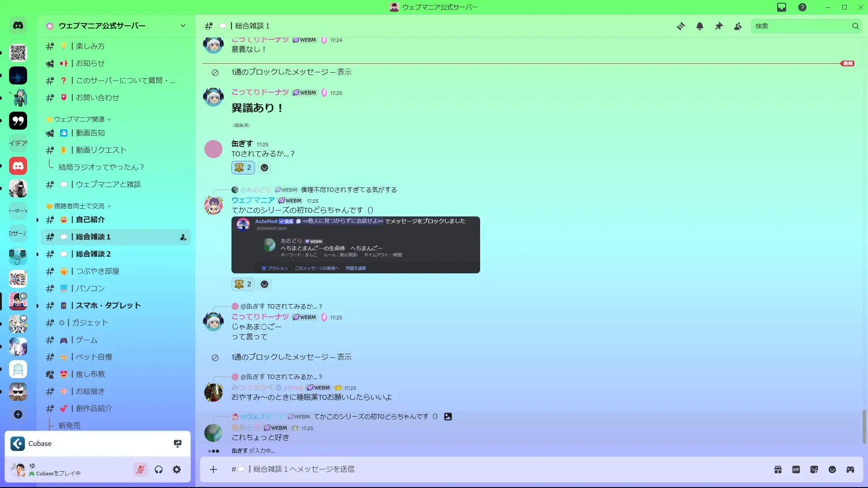Toggle headphone deafen

[x=159, y=469]
